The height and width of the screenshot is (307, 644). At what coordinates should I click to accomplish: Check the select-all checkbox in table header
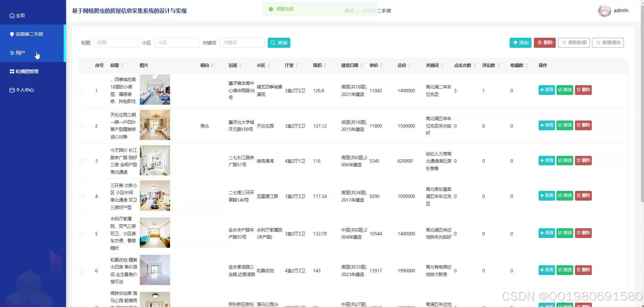tap(83, 66)
